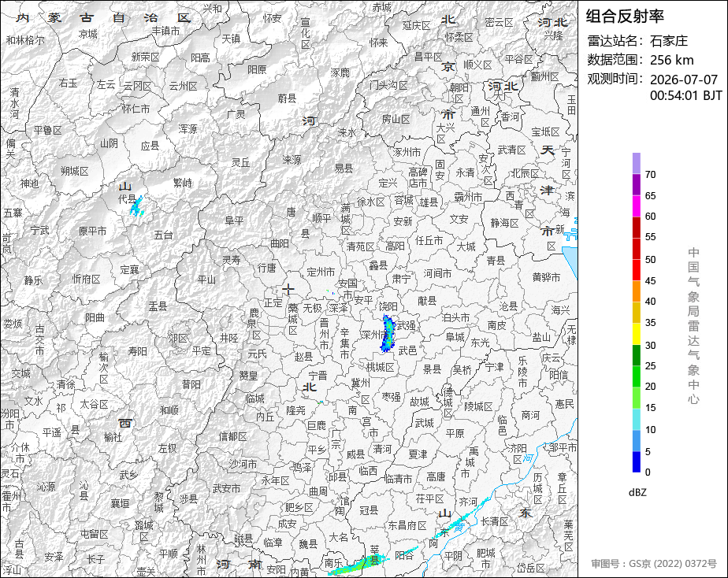Viewport: 728px width, 578px height.
Task: Click the 阜平 map label
Action: click(234, 220)
